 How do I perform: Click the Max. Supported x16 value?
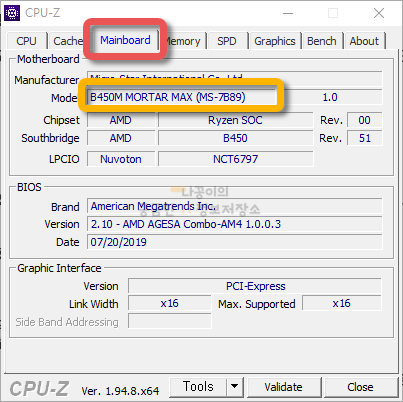tap(342, 303)
